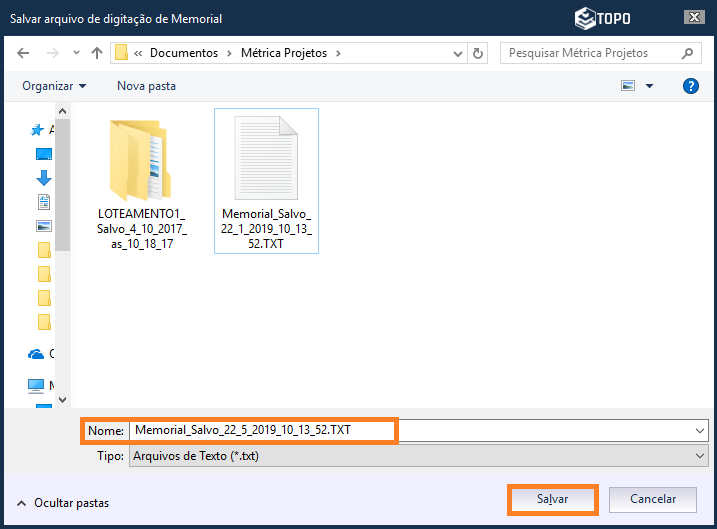Click the change view layout icon
Screen dimensions: 717x529
click(x=629, y=86)
